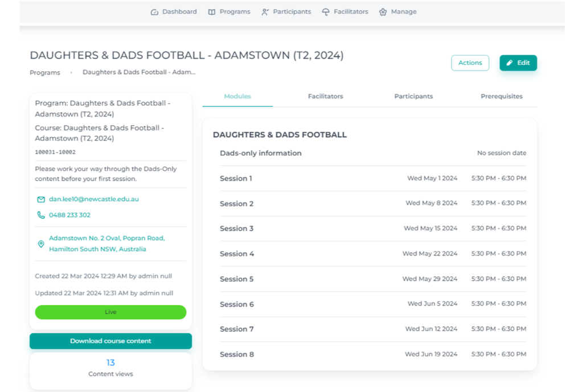574x392 pixels.
Task: Click the Manage settings icon
Action: point(383,12)
